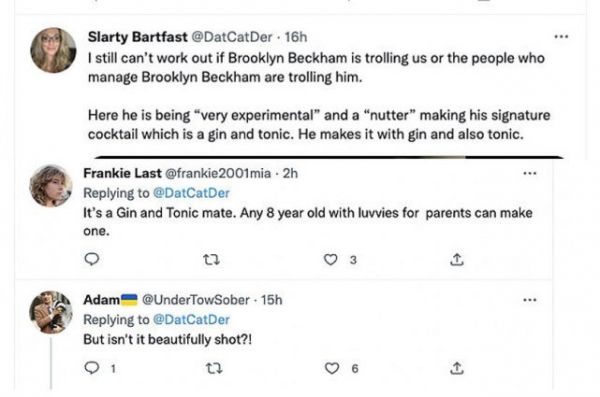Open Slarty Bartfast's profile picture
This screenshot has height=397, width=600.
click(53, 50)
